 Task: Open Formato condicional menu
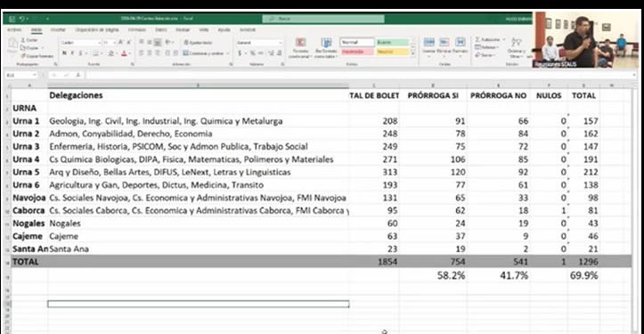tap(300, 48)
